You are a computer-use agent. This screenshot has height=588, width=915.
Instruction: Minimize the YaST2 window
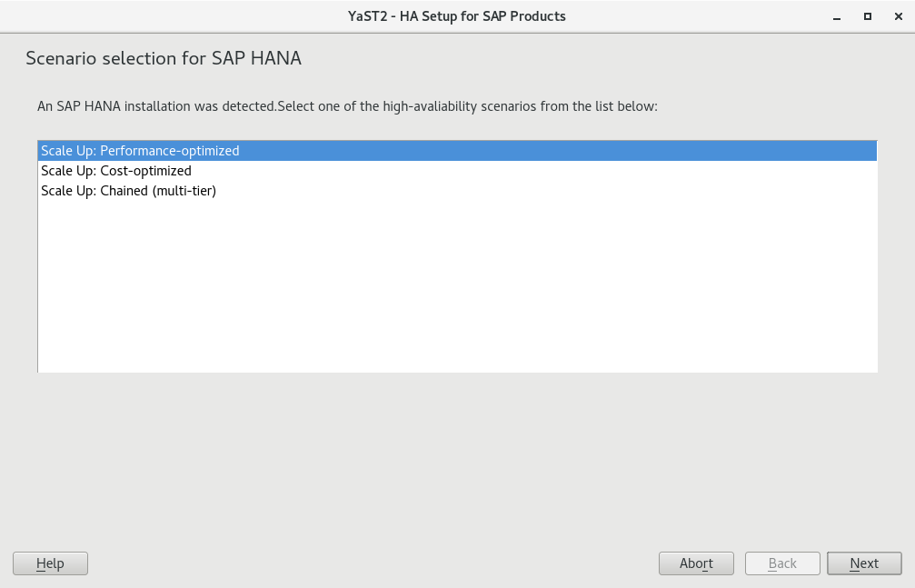point(837,16)
